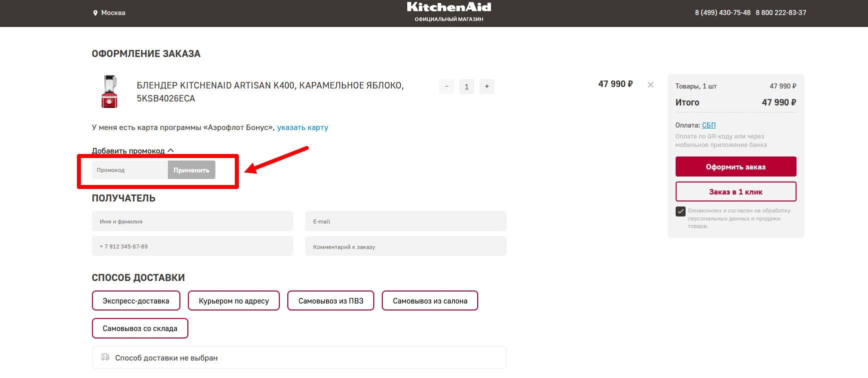This screenshot has height=378, width=868.
Task: Click the Способ доставки section heading
Action: 138,277
